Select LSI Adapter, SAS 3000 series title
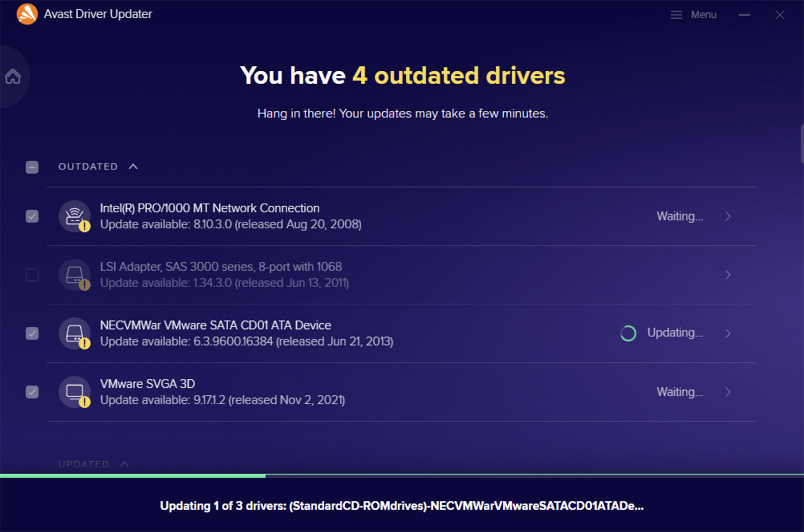This screenshot has height=532, width=804. (x=221, y=266)
